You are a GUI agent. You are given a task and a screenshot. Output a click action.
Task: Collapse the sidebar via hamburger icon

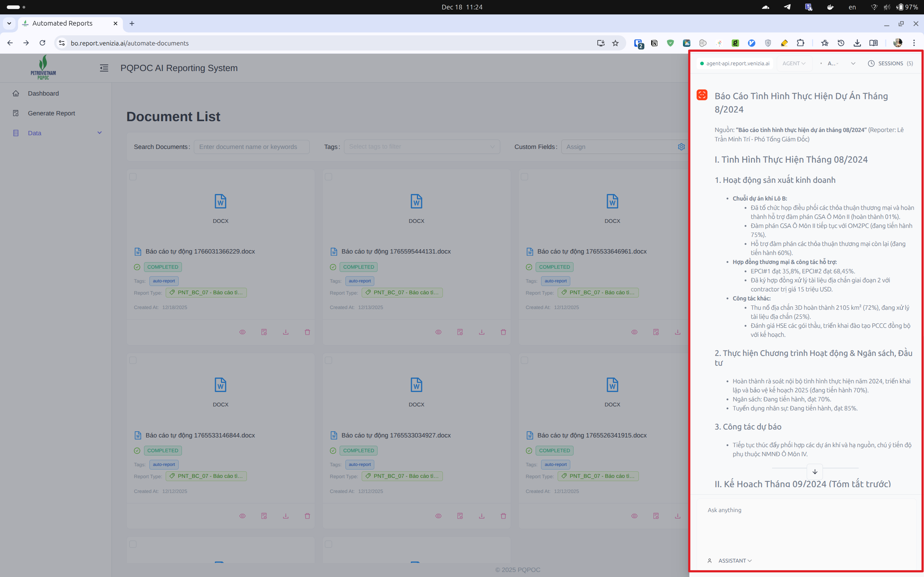click(x=104, y=68)
